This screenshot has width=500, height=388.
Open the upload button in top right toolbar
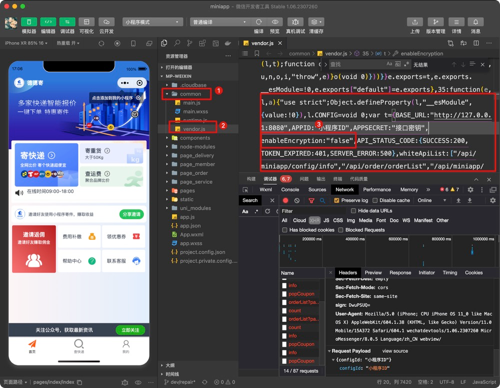415,22
